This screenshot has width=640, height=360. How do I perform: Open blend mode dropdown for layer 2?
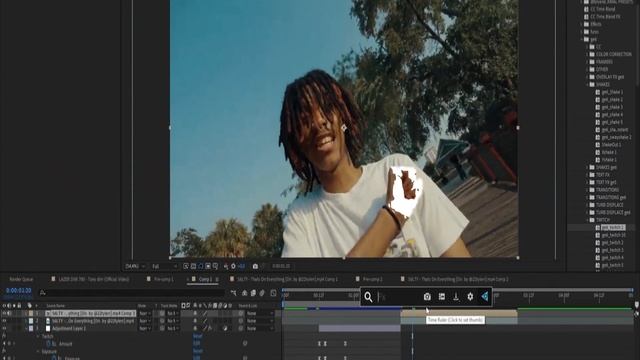145,321
